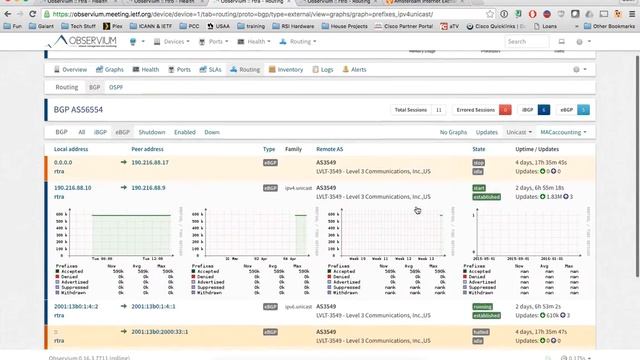Open the Routing navbar dropdown
The image size is (640, 360).
pyautogui.click(x=298, y=42)
